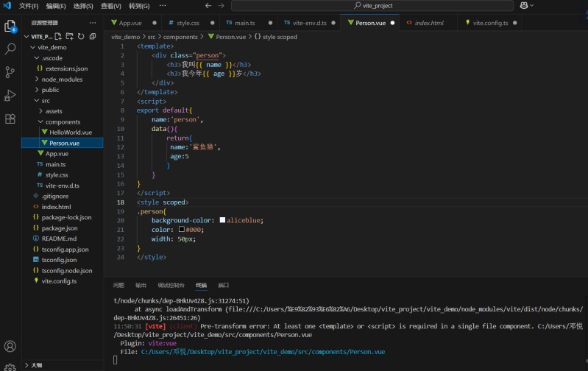Open the overflow menu ellipsis in menu bar
Image resolution: width=588 pixels, height=371 pixels.
[x=163, y=6]
